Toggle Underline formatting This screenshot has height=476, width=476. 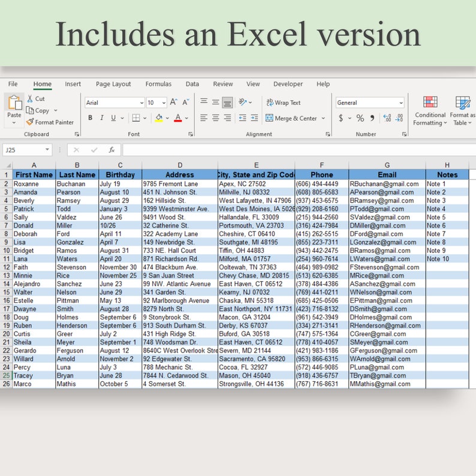click(x=113, y=118)
